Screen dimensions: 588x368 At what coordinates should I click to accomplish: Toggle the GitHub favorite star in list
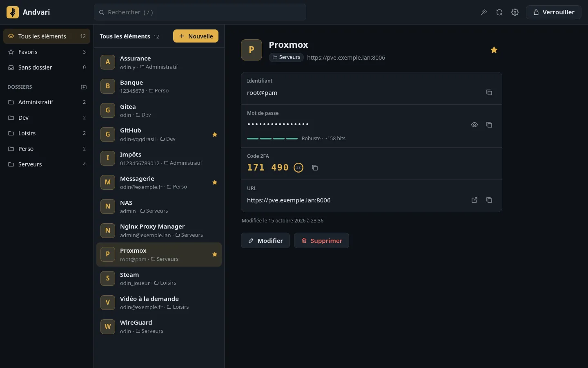[215, 135]
